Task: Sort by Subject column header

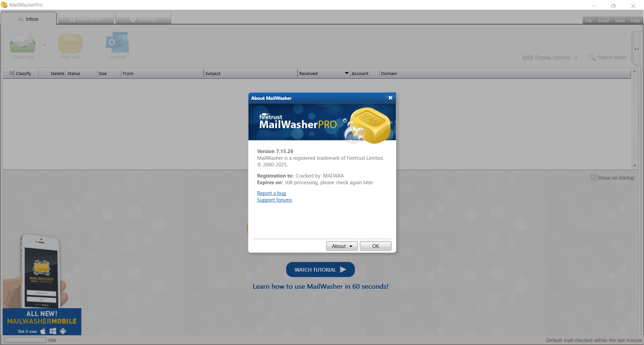Action: (213, 73)
